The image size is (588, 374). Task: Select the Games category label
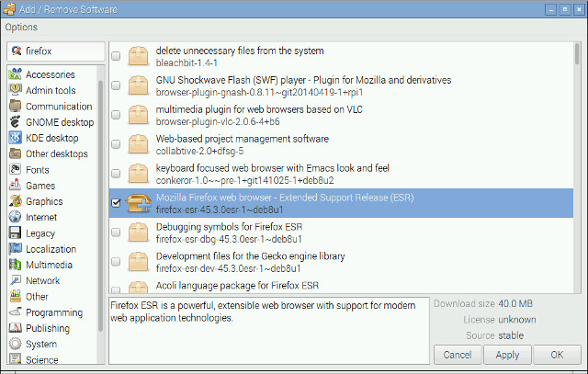(40, 186)
